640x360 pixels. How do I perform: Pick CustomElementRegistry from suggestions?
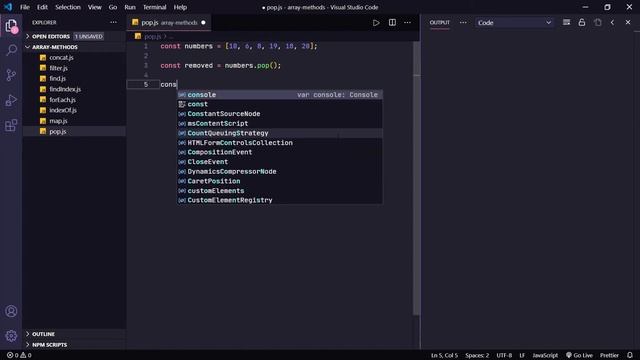(x=280, y=200)
